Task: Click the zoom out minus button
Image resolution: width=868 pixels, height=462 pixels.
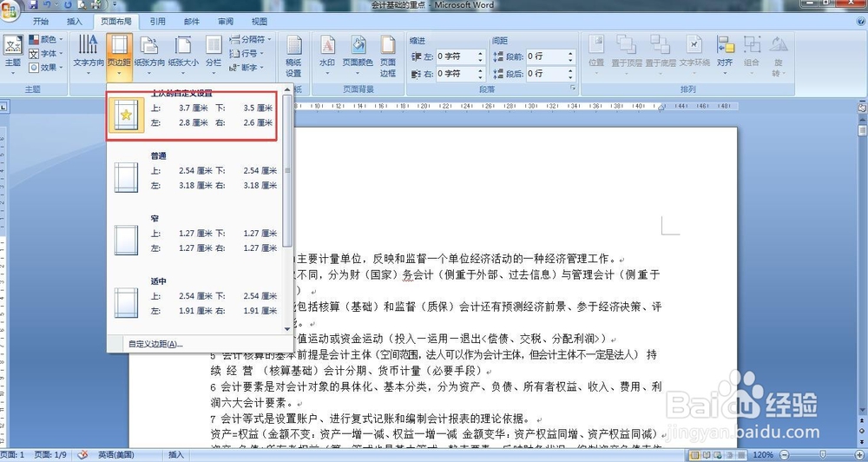Action: pyautogui.click(x=784, y=455)
